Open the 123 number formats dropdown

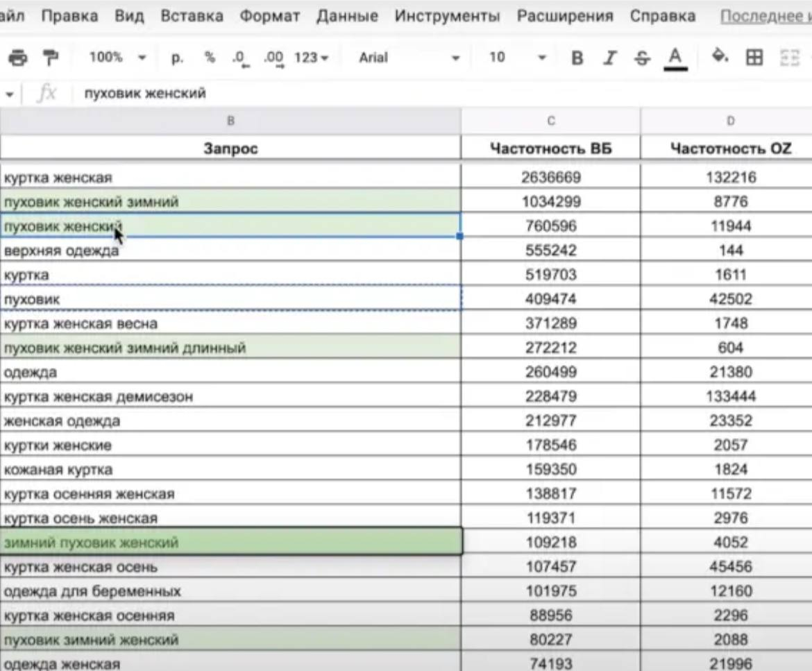(x=311, y=58)
